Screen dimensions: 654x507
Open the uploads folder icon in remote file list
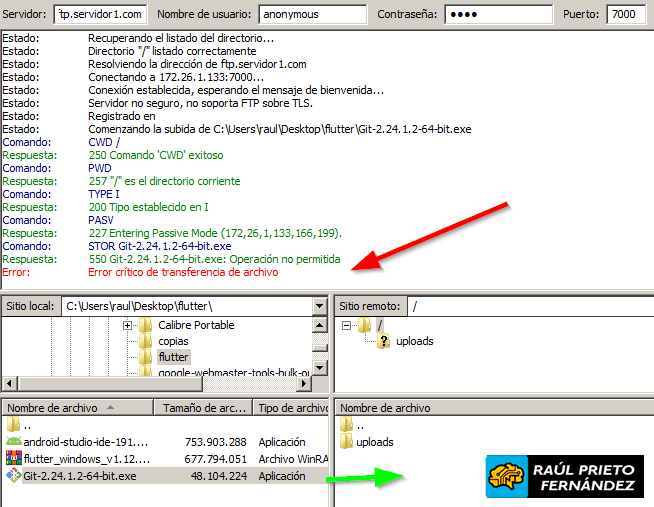347,442
